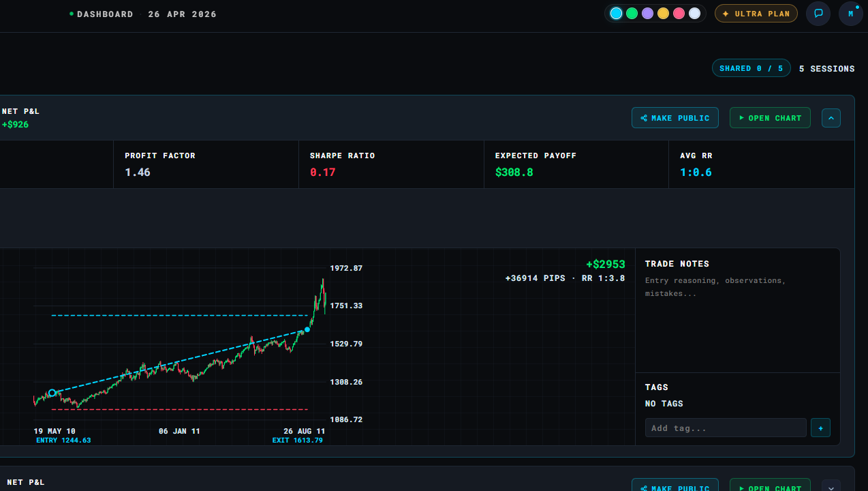Click the Expected Payoff $308.8 value
This screenshot has height=491, width=868.
coord(514,172)
